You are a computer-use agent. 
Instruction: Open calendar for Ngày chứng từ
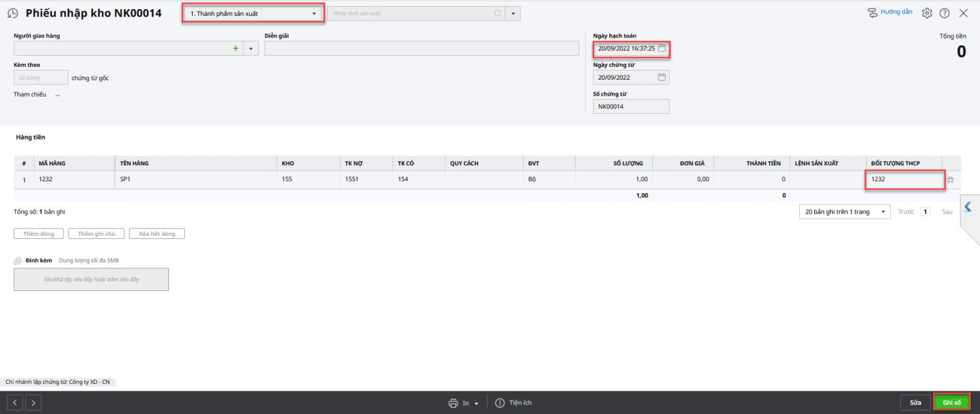pos(661,77)
